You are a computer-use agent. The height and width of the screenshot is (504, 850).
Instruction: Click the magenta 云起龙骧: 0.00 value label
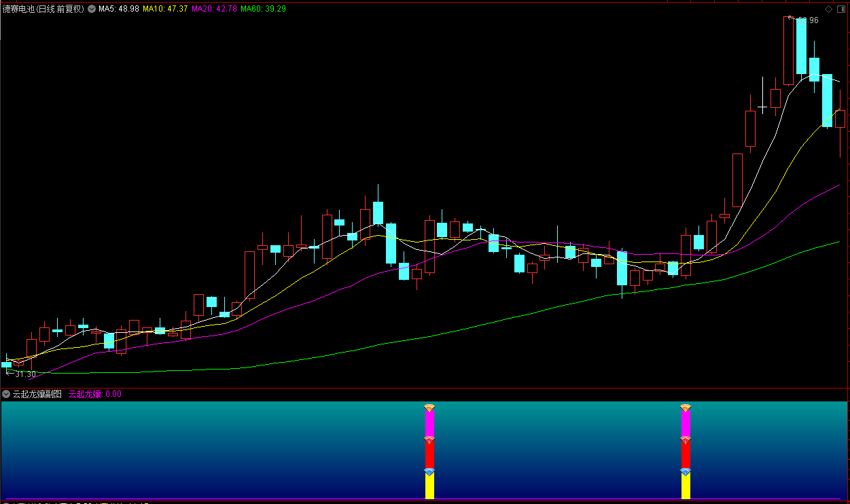click(95, 394)
